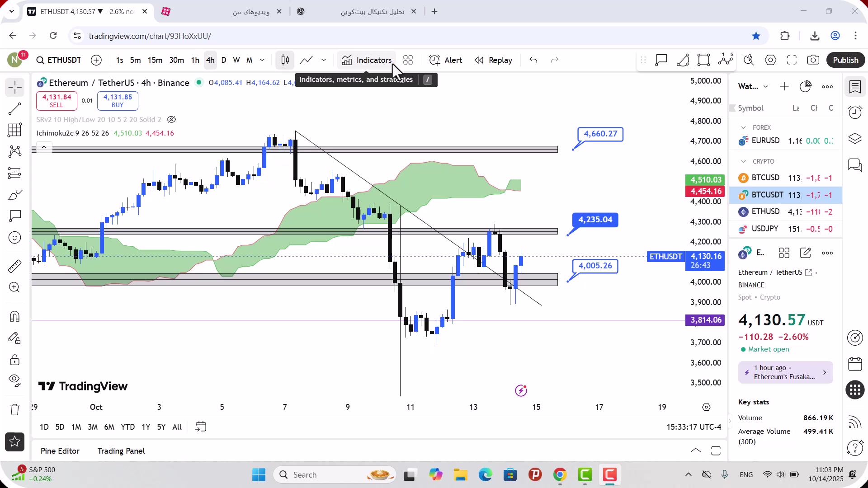Screen dimensions: 868x488
Task: Click the 4,131.85 BUY button
Action: tap(118, 101)
